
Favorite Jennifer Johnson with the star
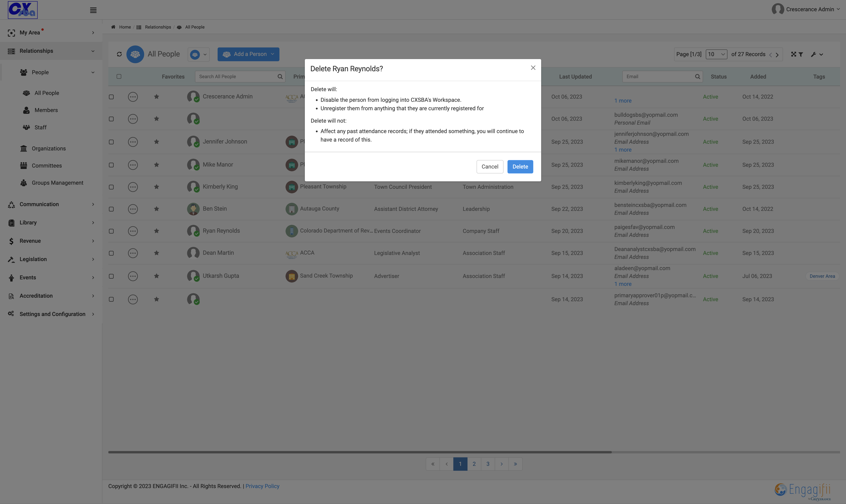[x=156, y=142]
